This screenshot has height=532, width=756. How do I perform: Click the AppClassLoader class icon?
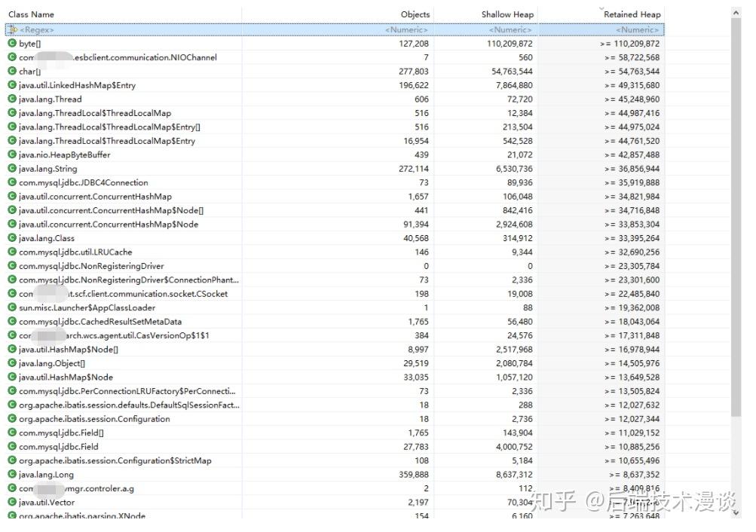pyautogui.click(x=12, y=307)
